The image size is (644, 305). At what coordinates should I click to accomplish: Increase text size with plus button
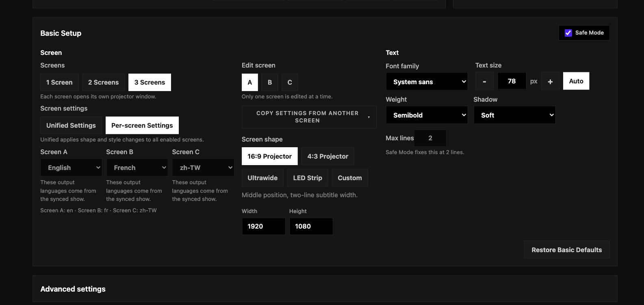550,81
